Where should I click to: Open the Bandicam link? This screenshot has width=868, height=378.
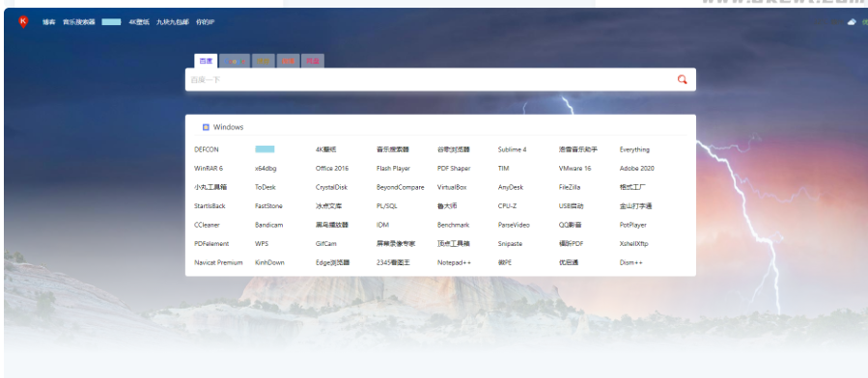tap(269, 225)
